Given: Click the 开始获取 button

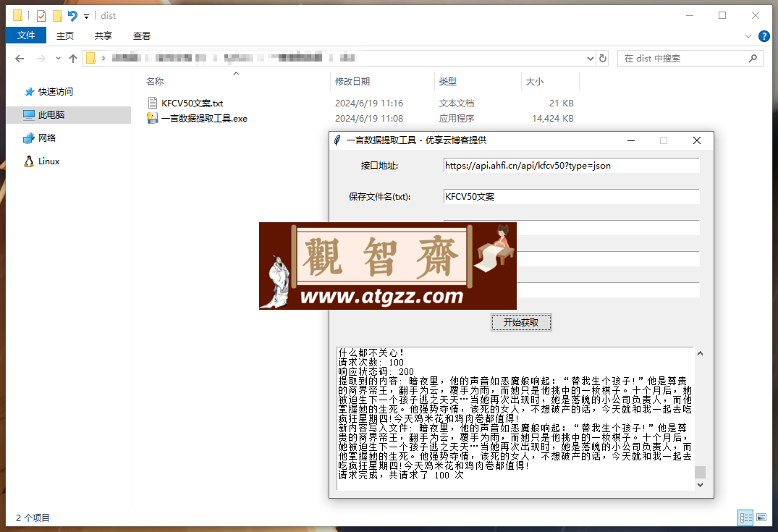Looking at the screenshot, I should tap(521, 323).
